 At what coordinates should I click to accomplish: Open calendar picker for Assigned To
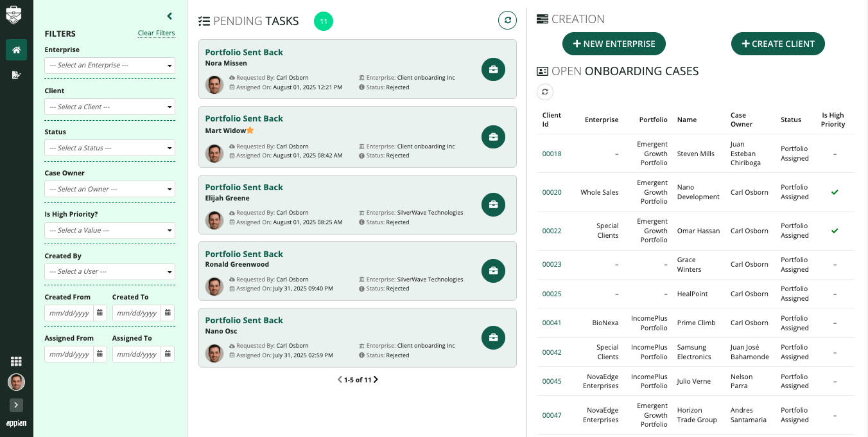coord(168,354)
